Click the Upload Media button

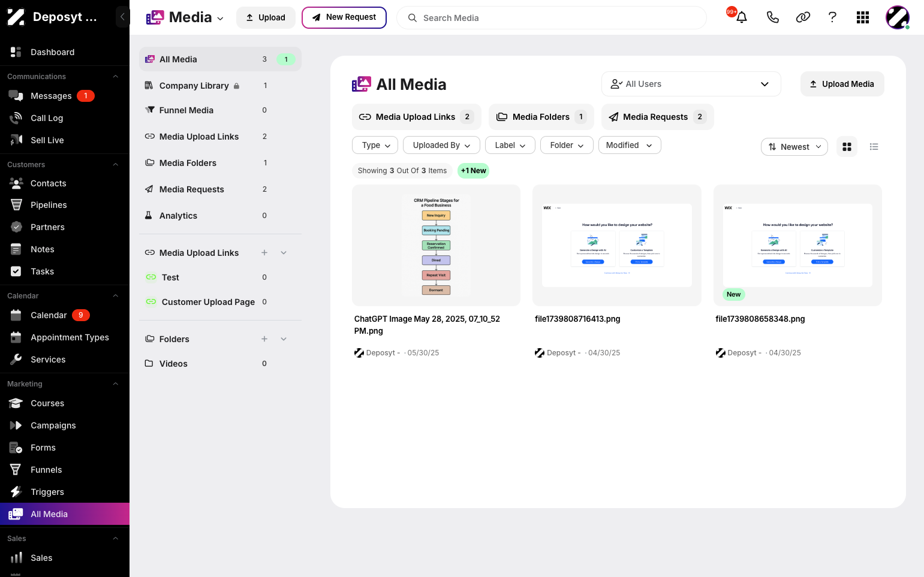coord(842,84)
